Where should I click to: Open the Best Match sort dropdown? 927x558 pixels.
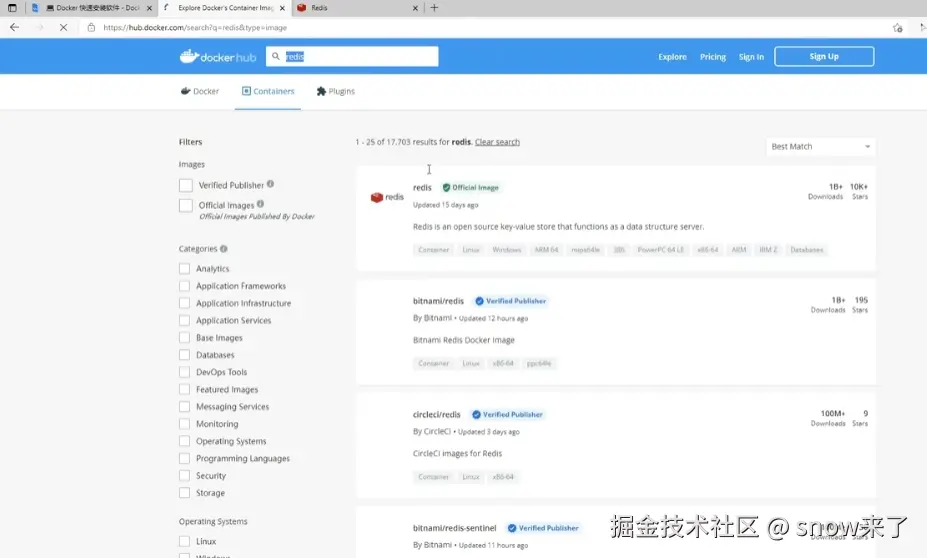(820, 146)
